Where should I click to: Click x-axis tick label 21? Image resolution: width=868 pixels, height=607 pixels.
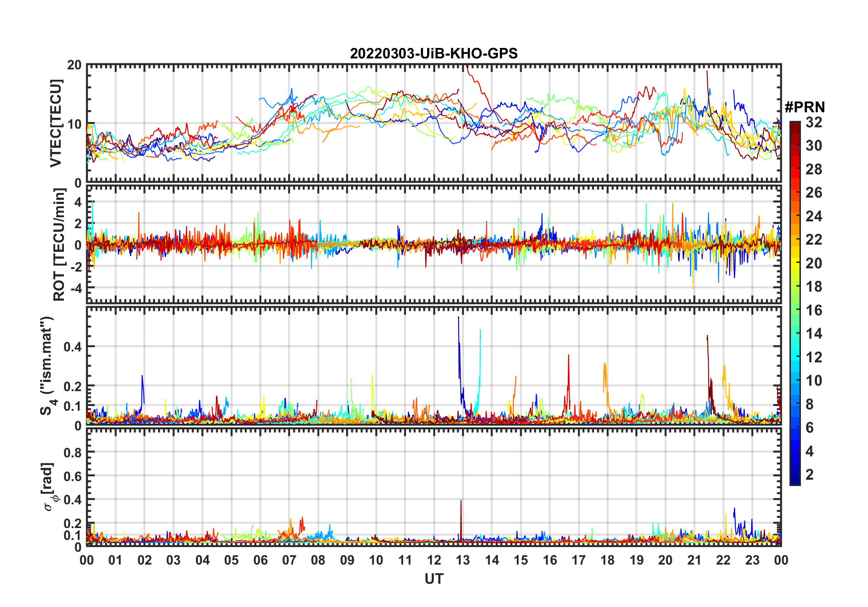(695, 560)
